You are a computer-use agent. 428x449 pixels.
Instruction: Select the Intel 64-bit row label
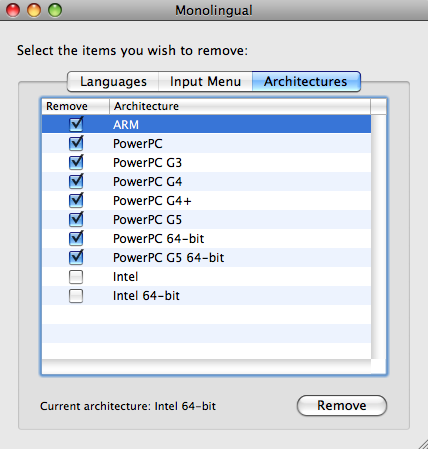[x=146, y=296]
